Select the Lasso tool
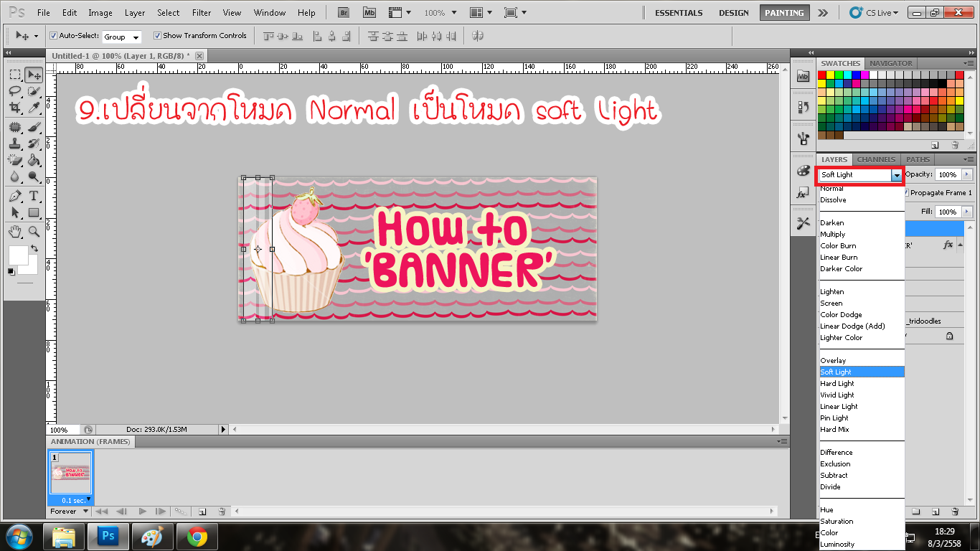980x551 pixels. click(14, 91)
